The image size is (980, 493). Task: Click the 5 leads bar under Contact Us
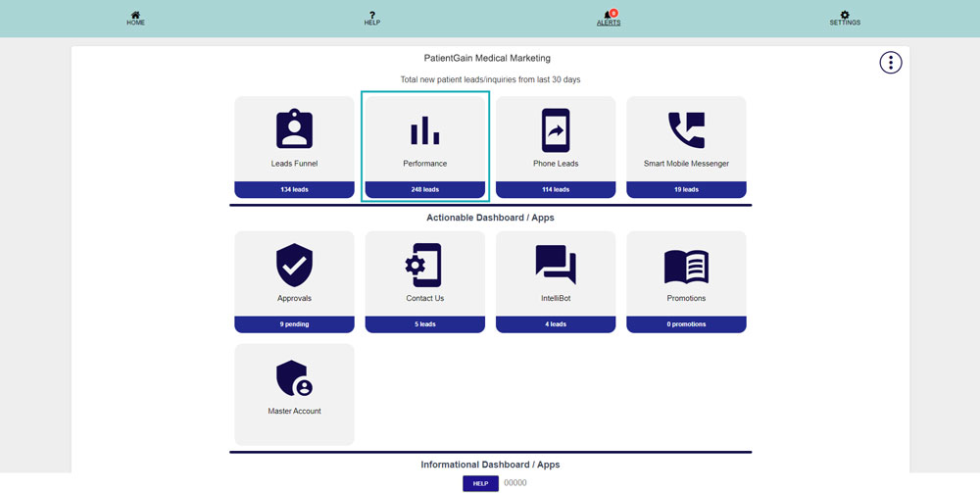pos(425,324)
